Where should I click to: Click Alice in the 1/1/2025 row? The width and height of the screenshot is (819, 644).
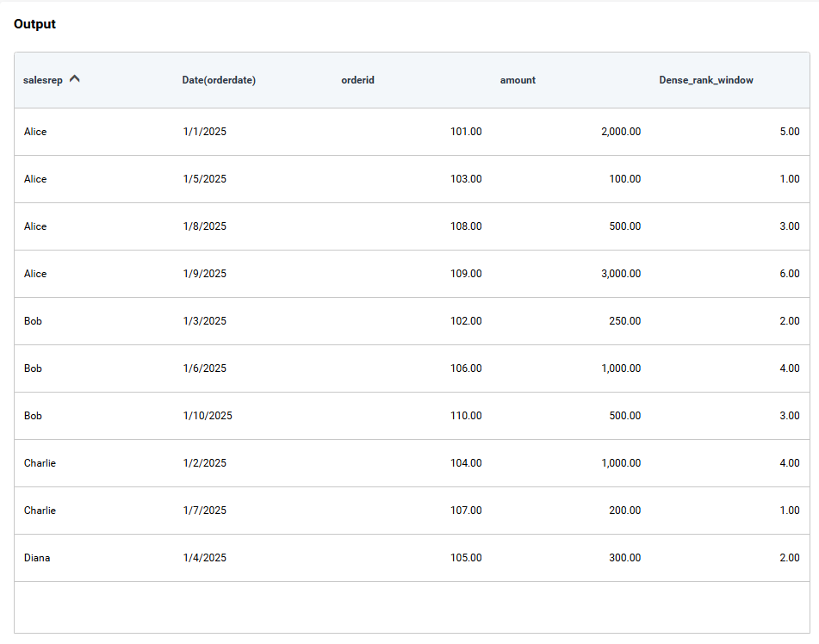pos(35,132)
